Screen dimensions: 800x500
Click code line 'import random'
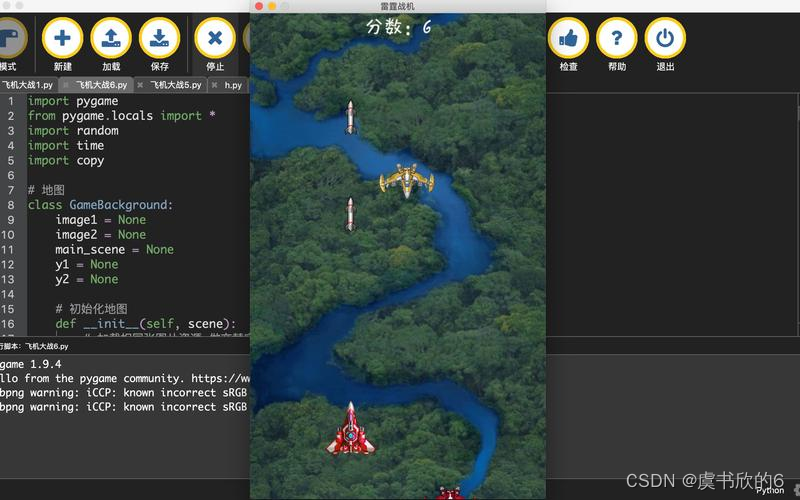point(73,131)
